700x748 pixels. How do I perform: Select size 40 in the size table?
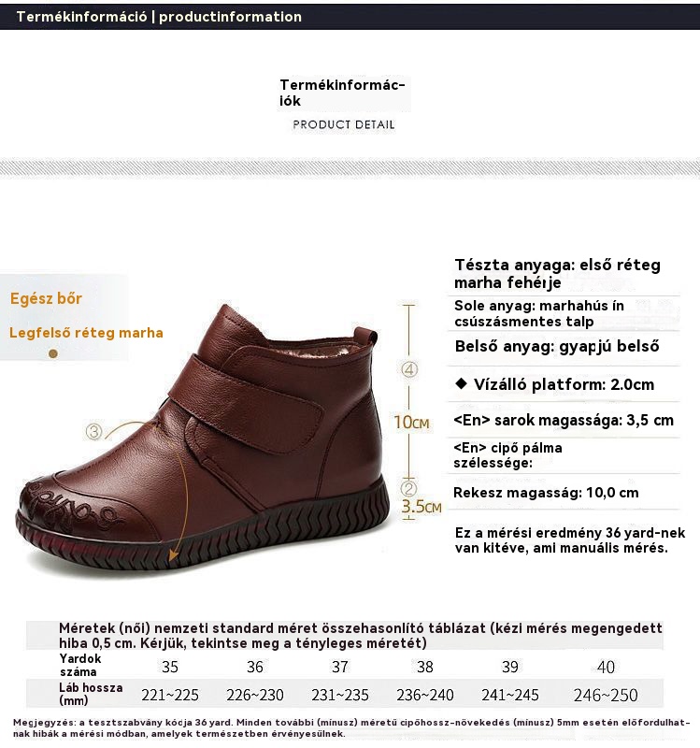point(606,667)
